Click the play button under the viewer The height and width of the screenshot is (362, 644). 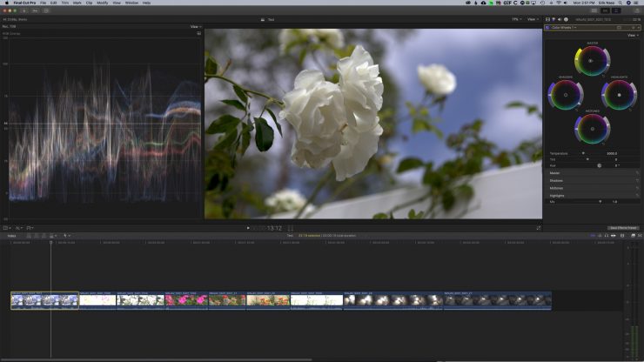tap(248, 228)
